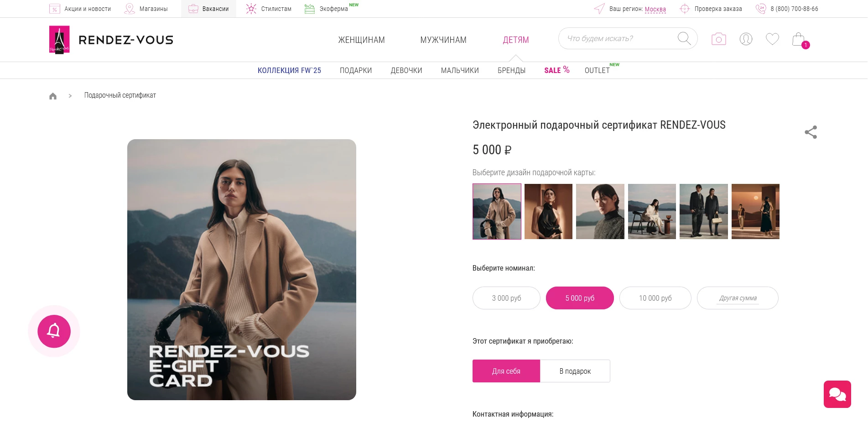Open 'Проверка заказа' link
Screen dimensions: 868x423
[x=717, y=9]
